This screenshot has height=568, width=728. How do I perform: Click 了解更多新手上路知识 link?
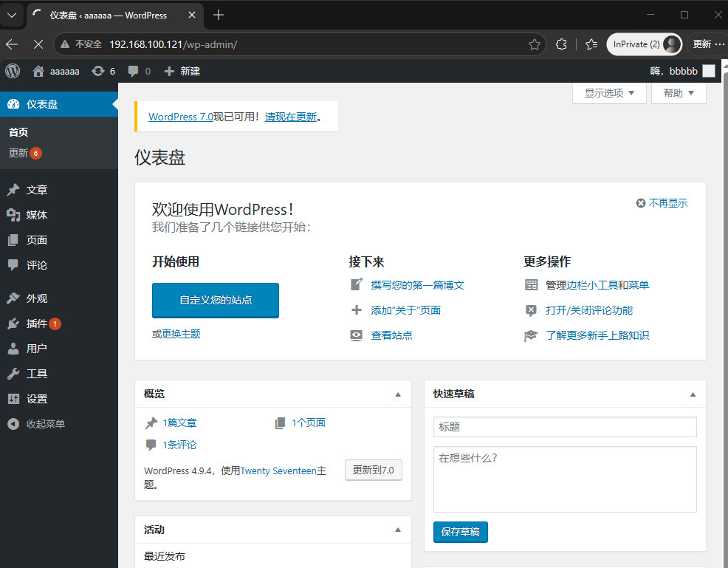pos(597,335)
